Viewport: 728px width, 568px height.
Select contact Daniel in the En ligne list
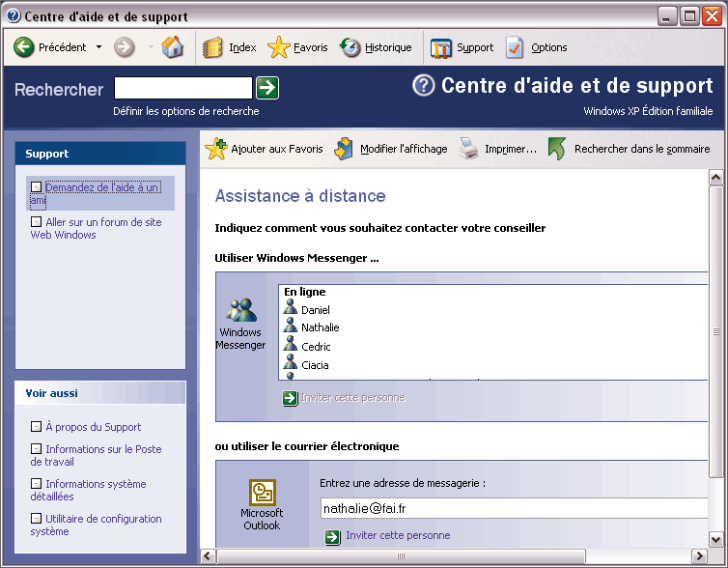point(316,310)
